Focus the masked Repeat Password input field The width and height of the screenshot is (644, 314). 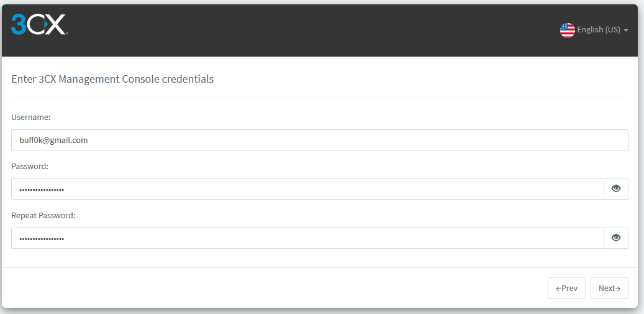click(307, 238)
